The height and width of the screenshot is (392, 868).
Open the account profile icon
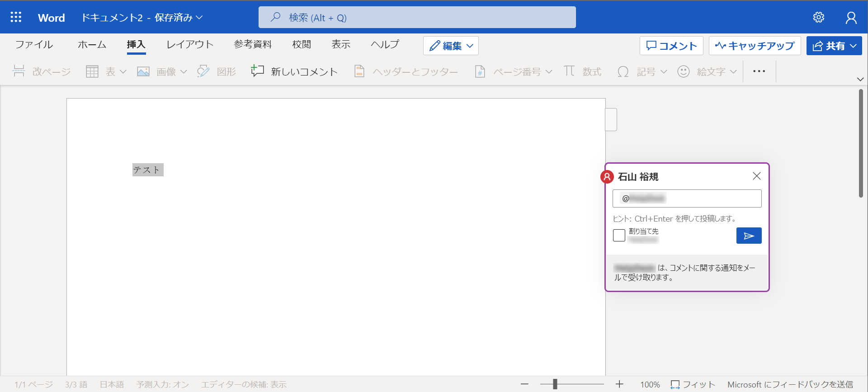(851, 17)
